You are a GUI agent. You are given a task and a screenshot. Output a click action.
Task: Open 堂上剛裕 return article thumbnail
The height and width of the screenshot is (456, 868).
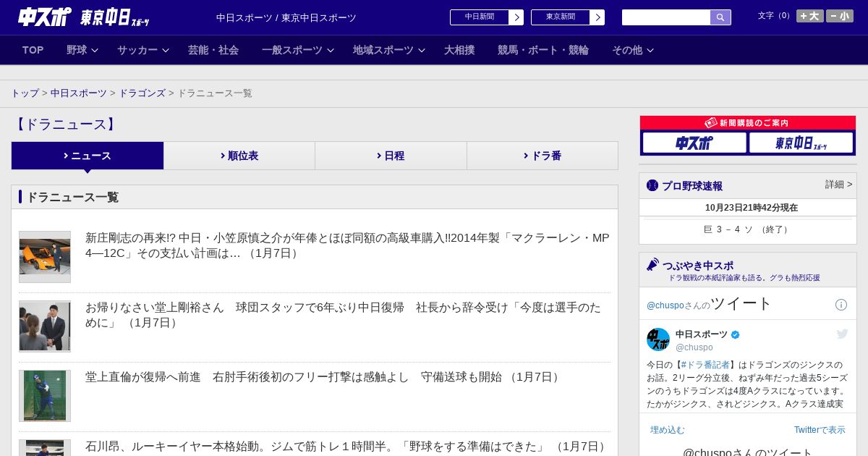pos(45,326)
